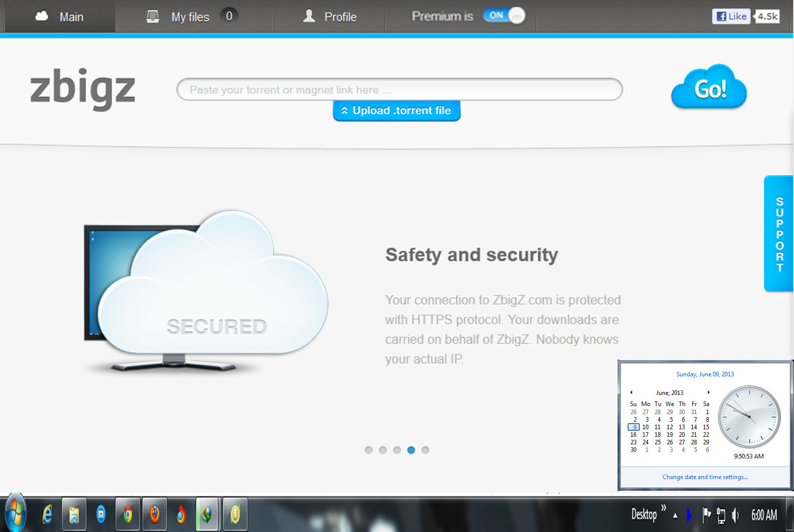
Task: Launch Maxthon browser from the taskbar
Action: tap(101, 514)
